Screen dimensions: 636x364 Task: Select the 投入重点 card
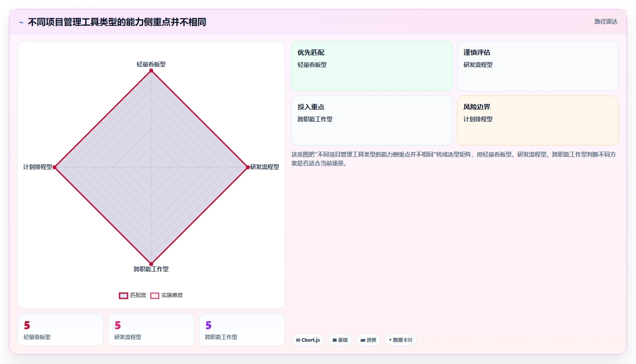pos(372,120)
